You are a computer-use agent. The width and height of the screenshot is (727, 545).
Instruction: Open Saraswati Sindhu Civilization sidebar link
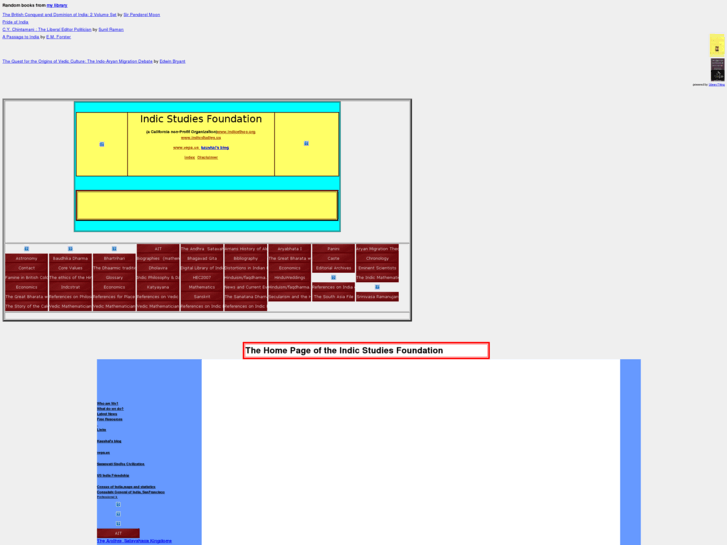point(121,464)
